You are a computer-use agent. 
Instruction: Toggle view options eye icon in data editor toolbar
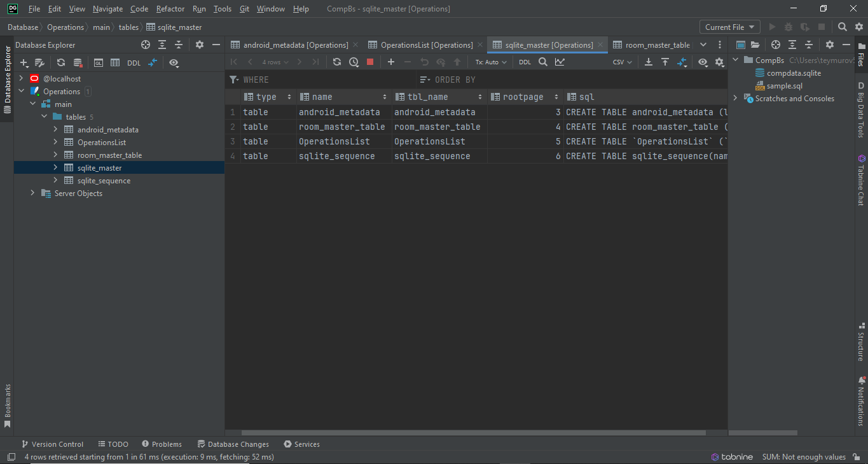[x=703, y=62]
